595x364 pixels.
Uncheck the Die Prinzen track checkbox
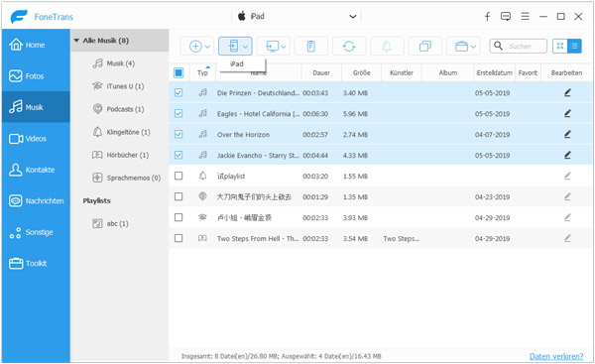point(178,92)
